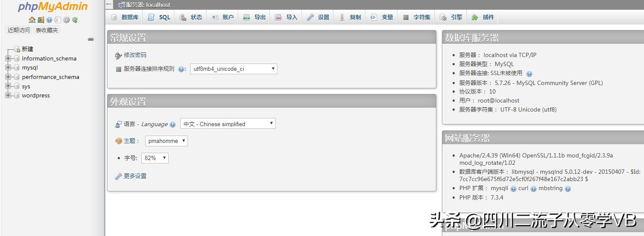
Task: Click the new database icon
Action: [x=17, y=49]
